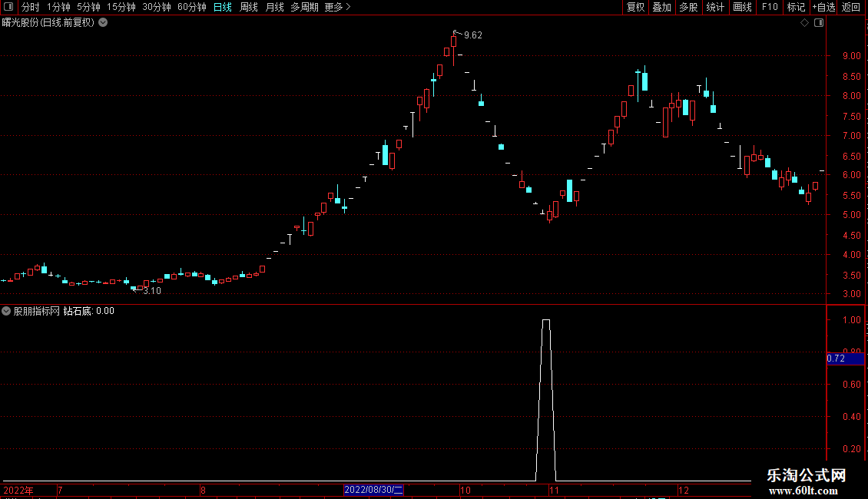Click the 曙光股份(日线.前复权) chart title
Image resolution: width=868 pixels, height=499 pixels.
click(48, 23)
